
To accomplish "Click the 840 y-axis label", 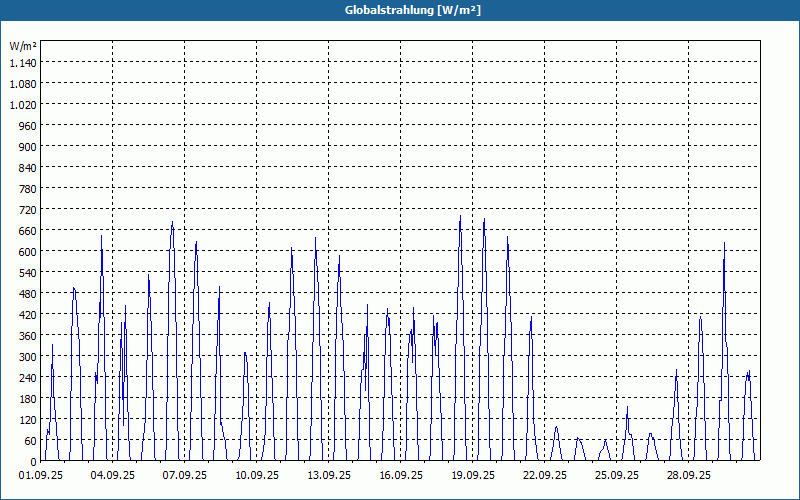I will tap(28, 167).
